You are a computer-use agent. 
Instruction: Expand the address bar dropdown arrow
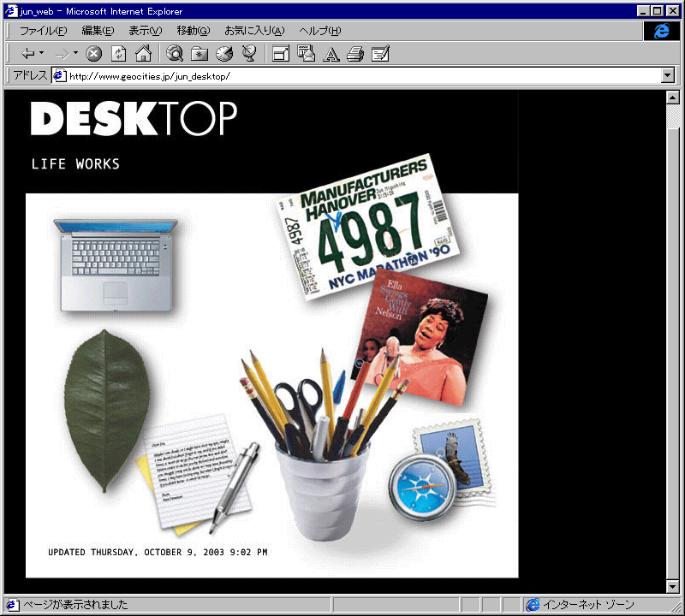tap(668, 76)
